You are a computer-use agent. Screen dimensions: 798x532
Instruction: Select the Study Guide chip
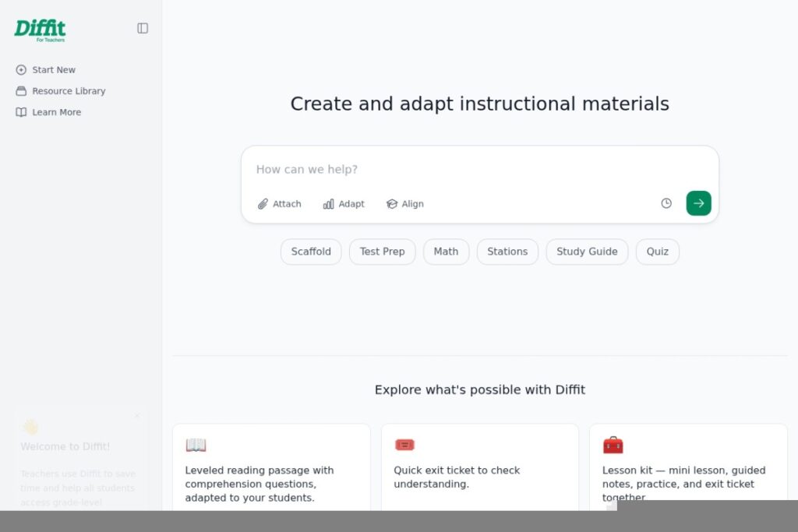pyautogui.click(x=587, y=252)
